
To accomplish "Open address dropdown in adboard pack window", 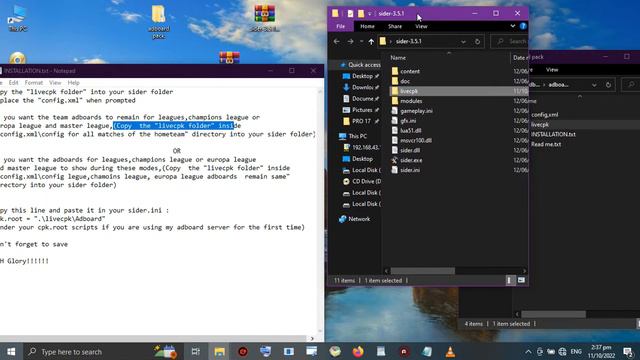I will coord(594,85).
